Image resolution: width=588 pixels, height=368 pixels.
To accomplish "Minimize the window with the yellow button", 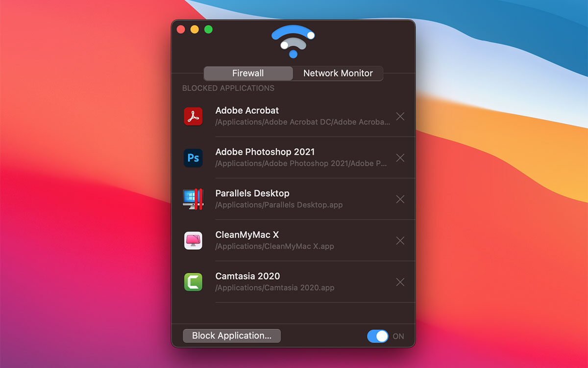I will (x=195, y=29).
